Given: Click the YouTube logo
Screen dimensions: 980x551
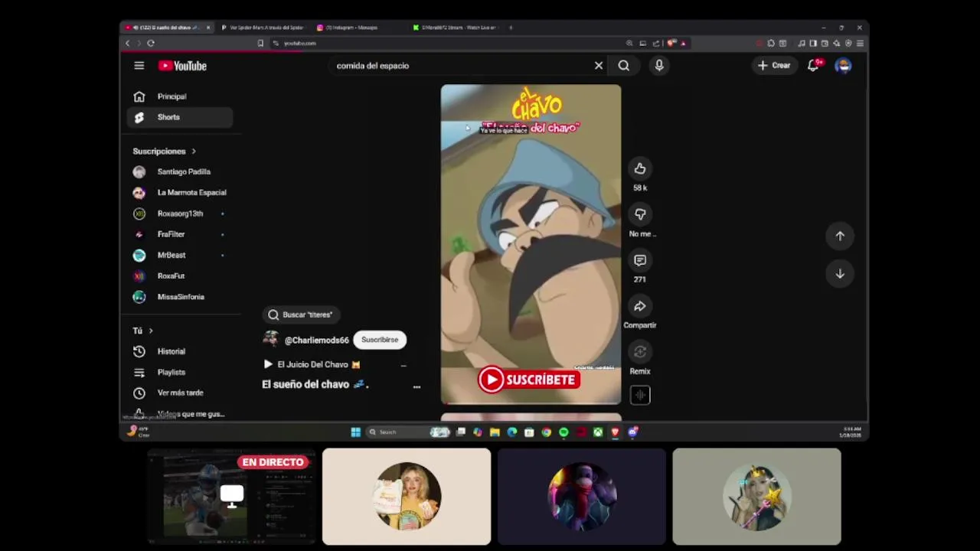Looking at the screenshot, I should (182, 66).
